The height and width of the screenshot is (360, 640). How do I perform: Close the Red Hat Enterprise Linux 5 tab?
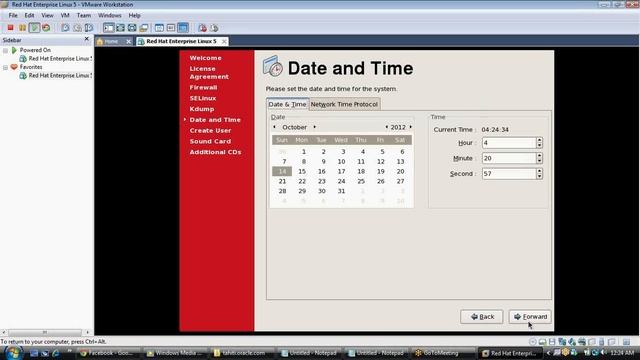click(224, 41)
